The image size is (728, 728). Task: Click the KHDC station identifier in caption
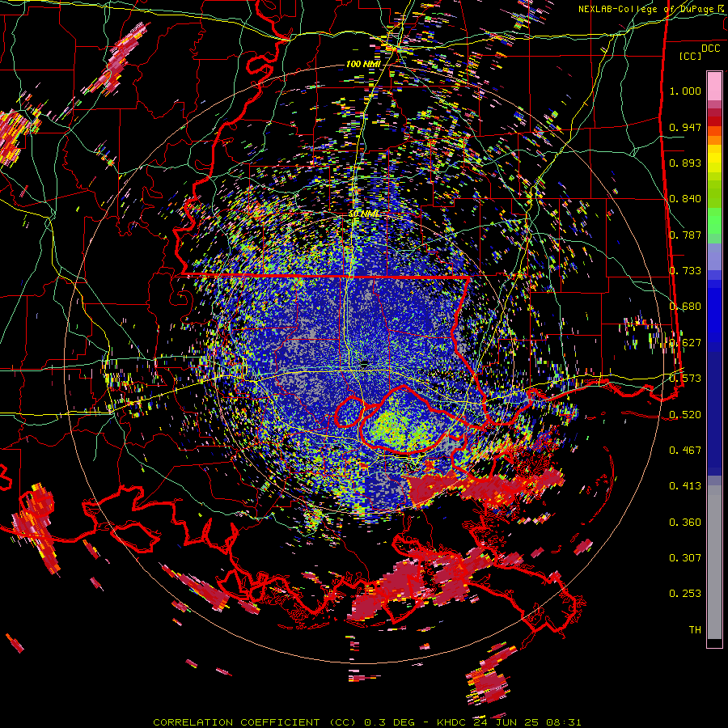(x=453, y=722)
